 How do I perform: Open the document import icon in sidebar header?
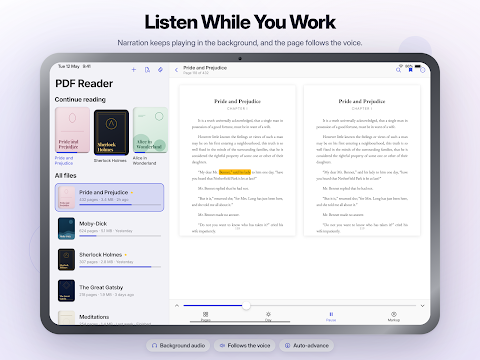(147, 70)
